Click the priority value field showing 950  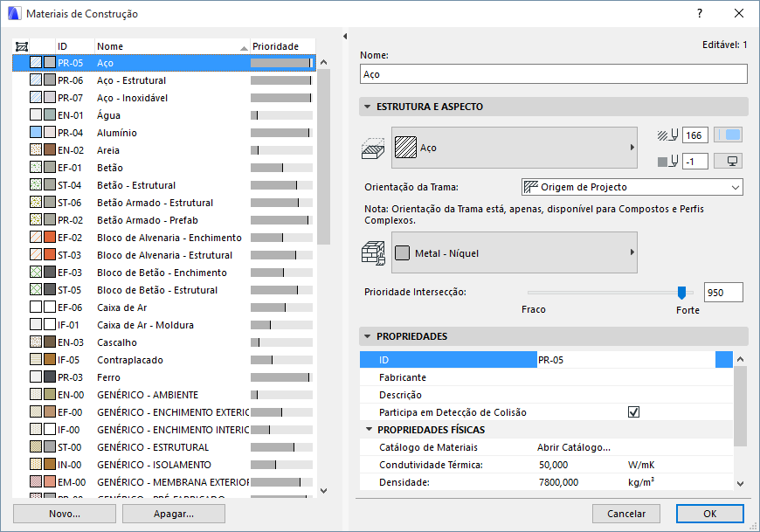point(723,292)
